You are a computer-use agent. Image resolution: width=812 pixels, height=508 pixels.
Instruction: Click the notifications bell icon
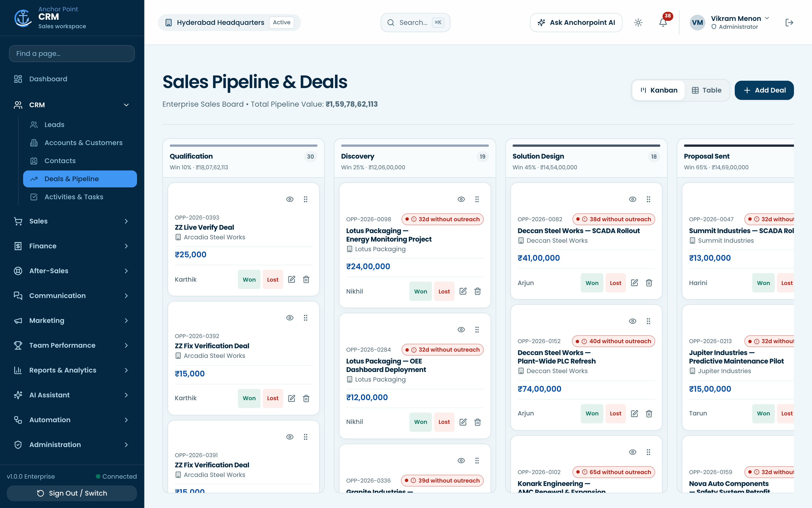pos(663,23)
